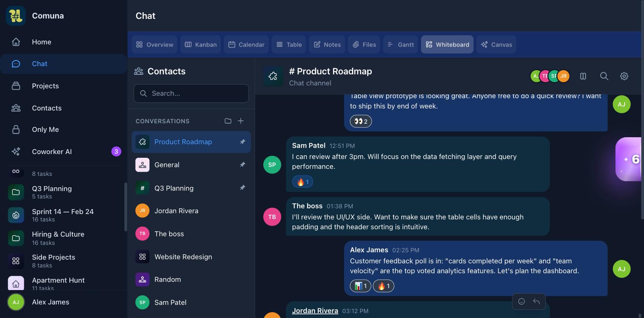Click the sidebar project list scrollbar

point(126,207)
